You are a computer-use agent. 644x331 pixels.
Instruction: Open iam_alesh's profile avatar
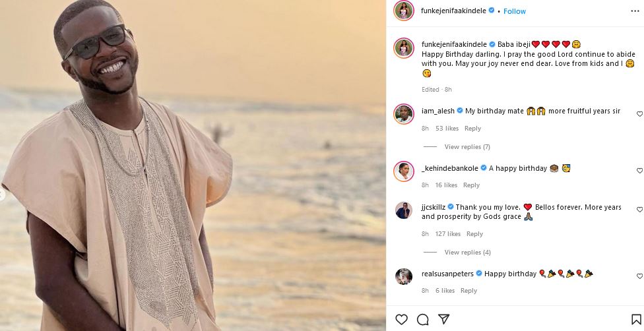pyautogui.click(x=404, y=113)
